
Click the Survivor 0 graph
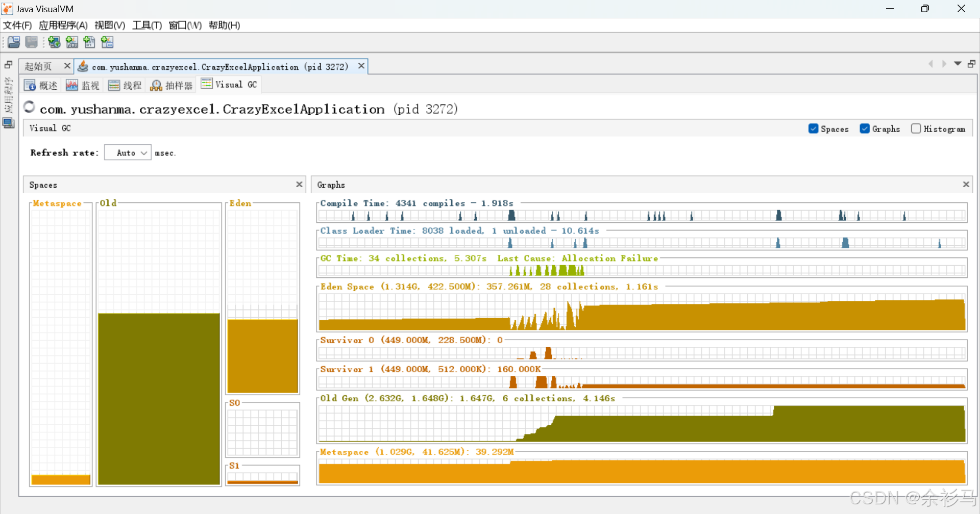tap(642, 352)
